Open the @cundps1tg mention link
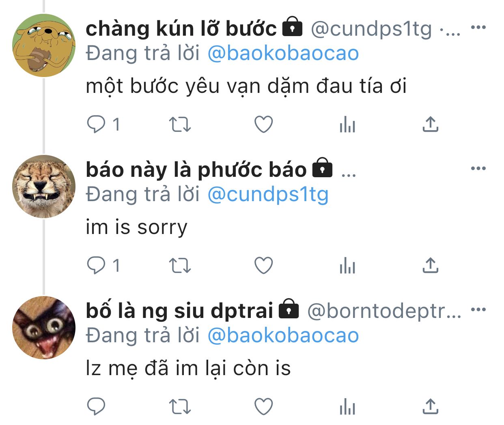 point(268,194)
